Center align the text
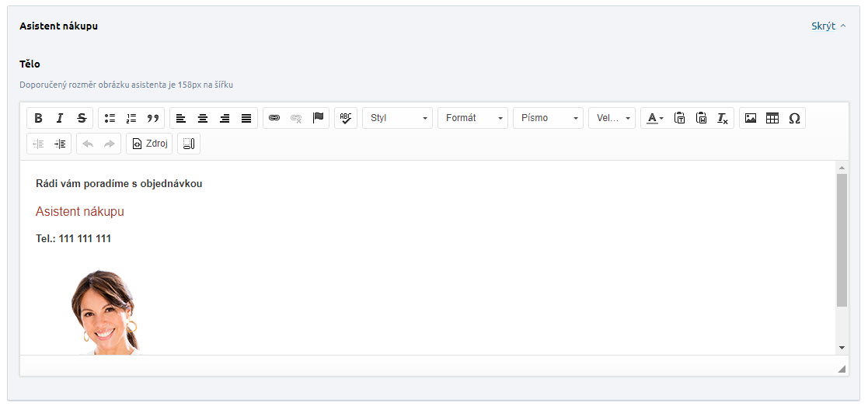This screenshot has height=406, width=868. (203, 118)
